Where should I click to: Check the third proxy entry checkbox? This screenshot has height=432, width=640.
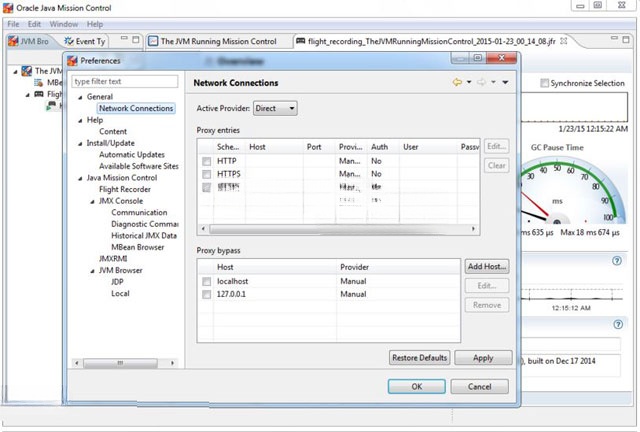click(x=207, y=187)
